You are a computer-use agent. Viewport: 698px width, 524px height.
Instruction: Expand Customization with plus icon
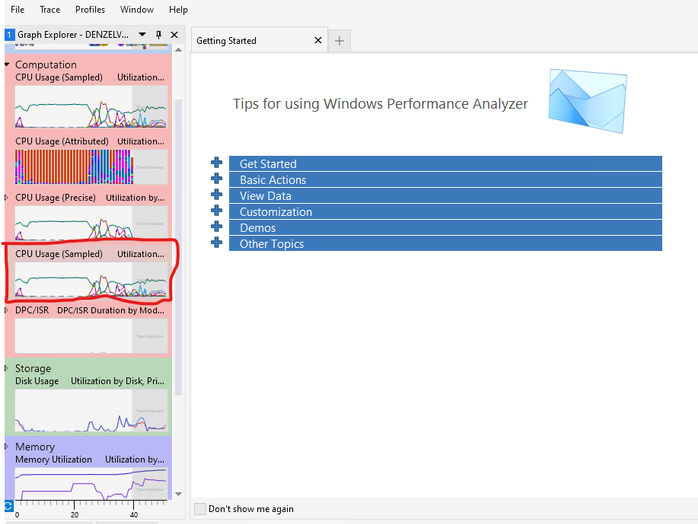217,211
